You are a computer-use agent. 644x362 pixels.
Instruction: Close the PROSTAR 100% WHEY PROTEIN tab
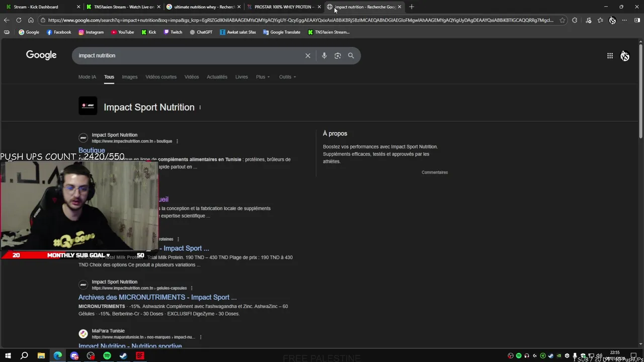tap(319, 7)
